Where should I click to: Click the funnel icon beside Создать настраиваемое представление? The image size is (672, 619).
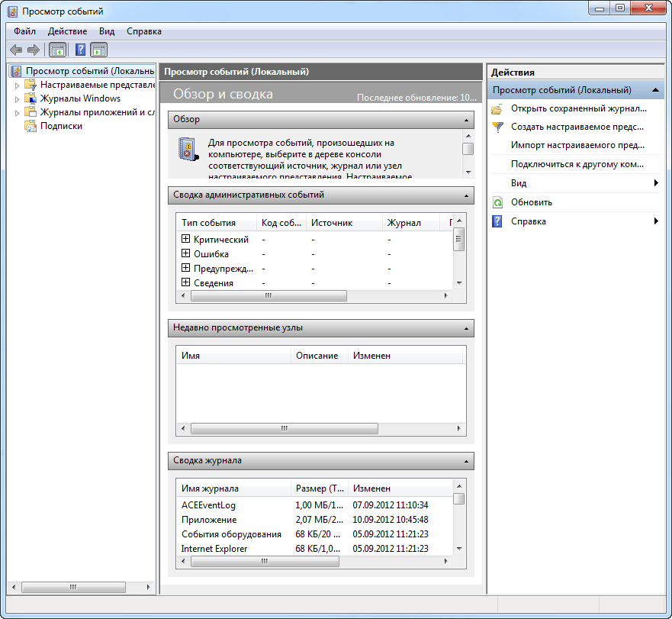pyautogui.click(x=497, y=127)
